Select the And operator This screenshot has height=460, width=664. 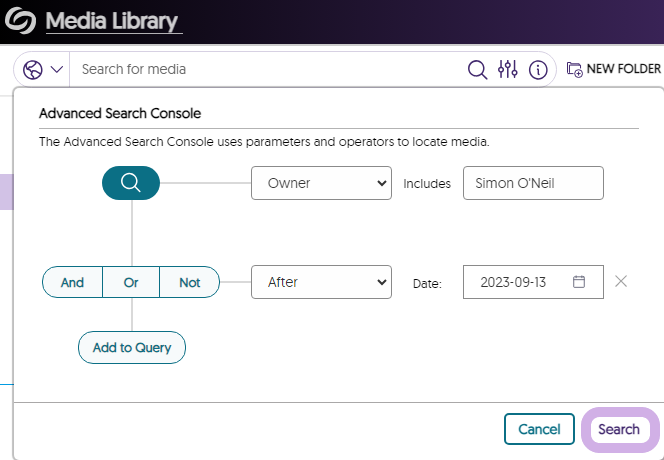(72, 282)
